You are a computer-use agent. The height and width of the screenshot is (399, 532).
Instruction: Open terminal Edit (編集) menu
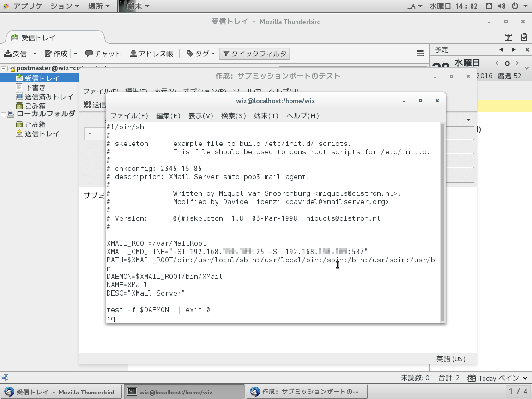click(x=168, y=116)
